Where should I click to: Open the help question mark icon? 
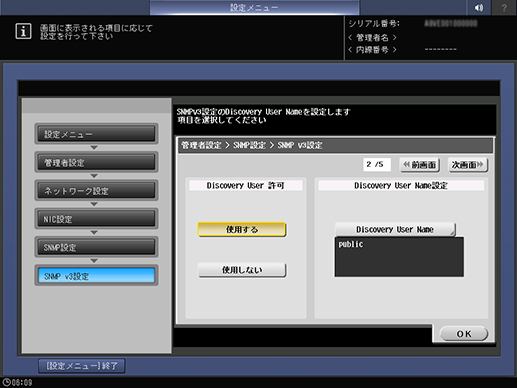click(504, 7)
